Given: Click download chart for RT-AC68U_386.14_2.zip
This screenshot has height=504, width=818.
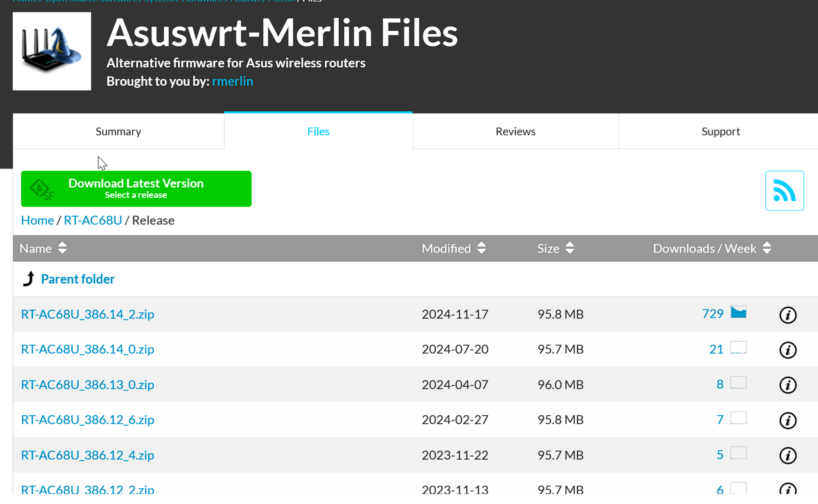Looking at the screenshot, I should (x=738, y=312).
